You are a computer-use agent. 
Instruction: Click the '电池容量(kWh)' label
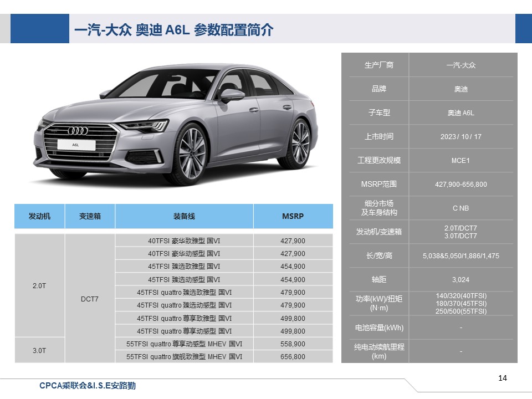379,328
